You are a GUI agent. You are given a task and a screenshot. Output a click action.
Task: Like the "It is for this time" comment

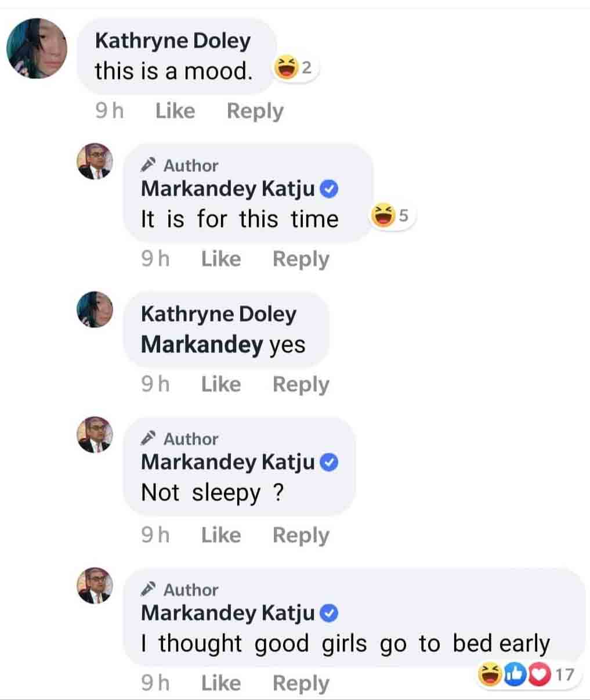220,259
